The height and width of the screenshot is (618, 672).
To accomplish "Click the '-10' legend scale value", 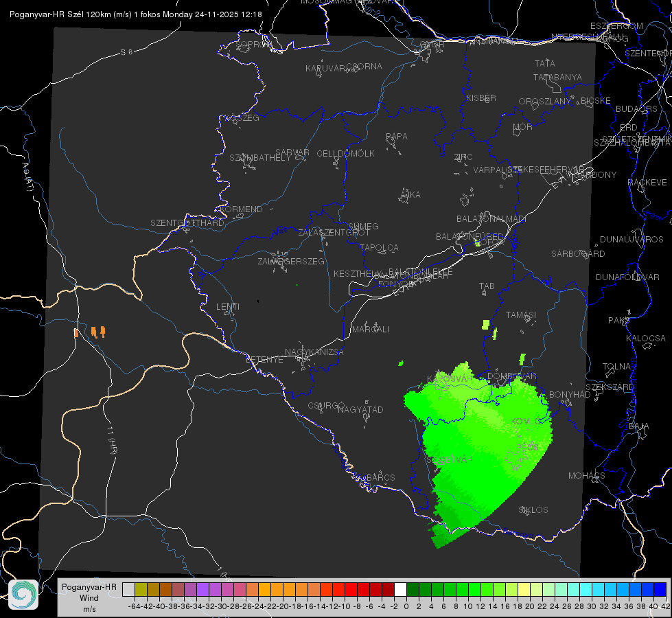I will click(x=344, y=606).
